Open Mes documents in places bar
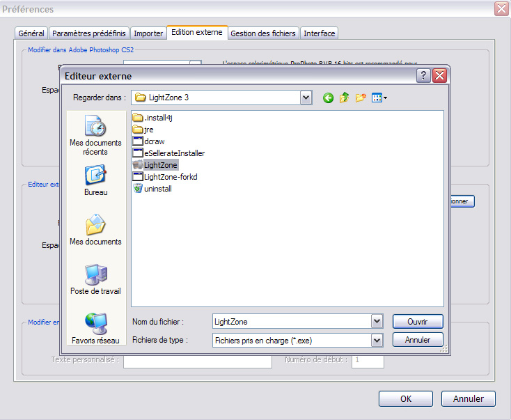Image resolution: width=511 pixels, height=420 pixels. [95, 230]
